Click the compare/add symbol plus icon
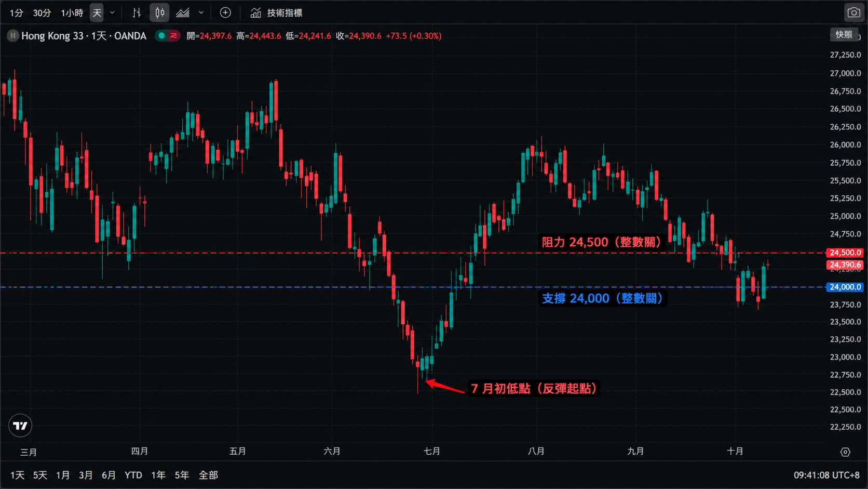868x489 pixels. [x=225, y=12]
